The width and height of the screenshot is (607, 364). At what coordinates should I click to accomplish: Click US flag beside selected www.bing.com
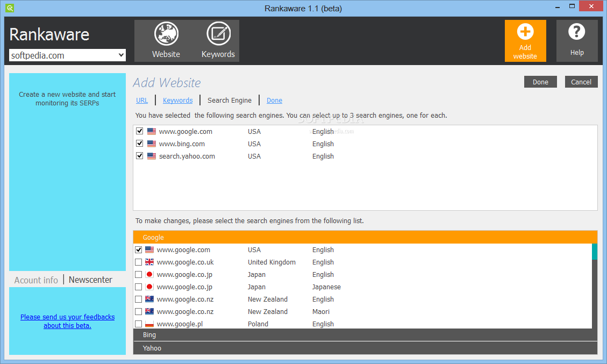click(x=152, y=144)
